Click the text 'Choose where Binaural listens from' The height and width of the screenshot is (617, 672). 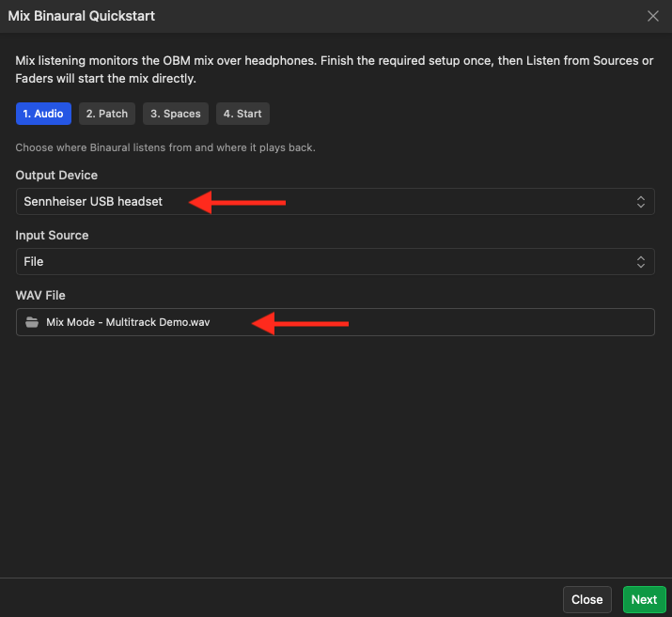tap(104, 147)
